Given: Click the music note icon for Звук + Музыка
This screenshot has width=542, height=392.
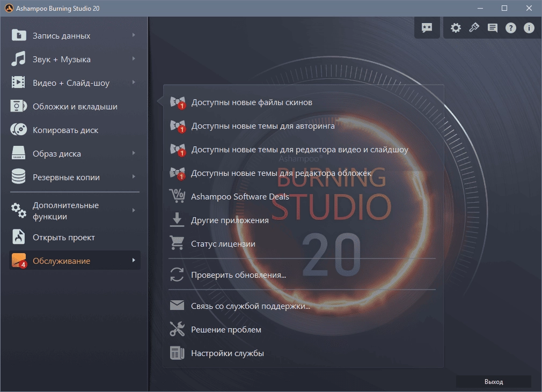Looking at the screenshot, I should point(19,58).
